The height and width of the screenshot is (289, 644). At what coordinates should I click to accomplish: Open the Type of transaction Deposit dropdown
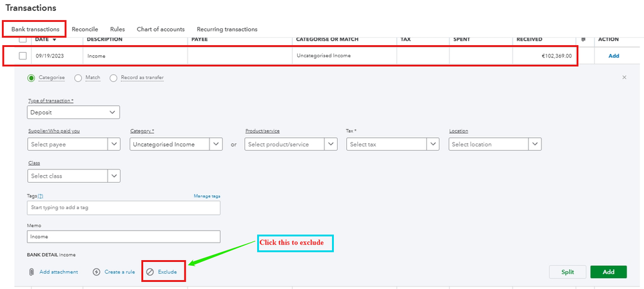[x=73, y=113]
